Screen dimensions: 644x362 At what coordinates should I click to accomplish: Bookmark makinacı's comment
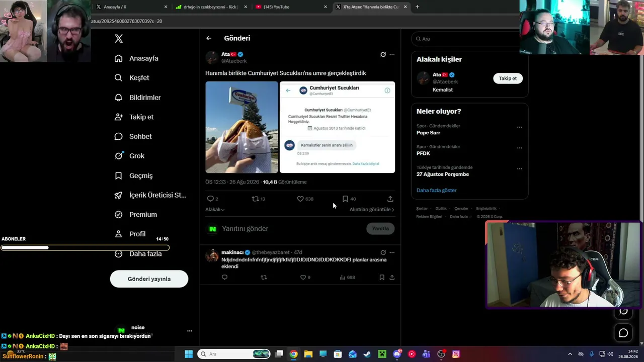coord(382,278)
